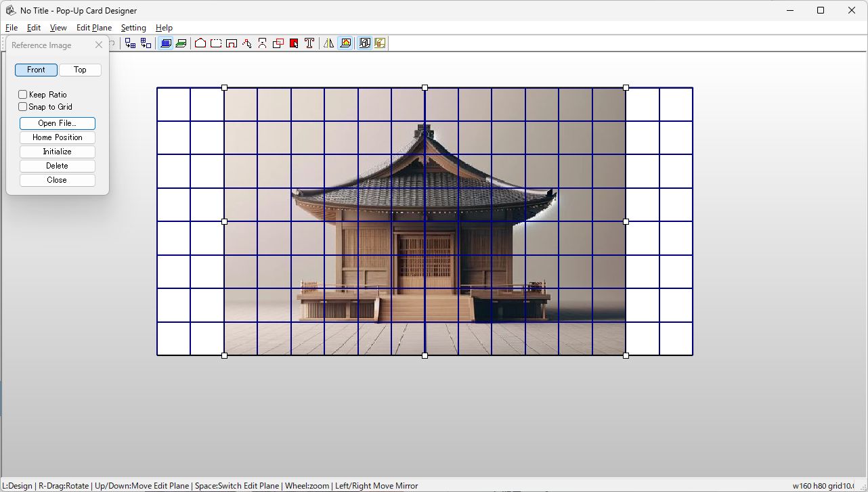
Task: Click the Initialize button in Reference Image panel
Action: point(57,152)
